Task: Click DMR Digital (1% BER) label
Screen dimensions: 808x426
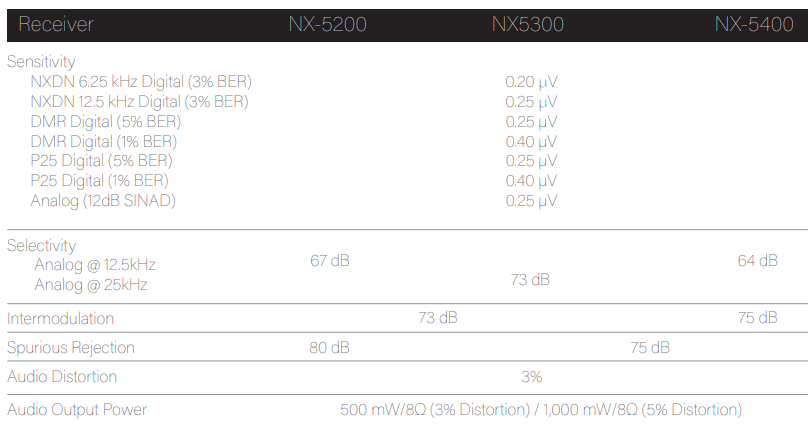Action: [x=104, y=141]
